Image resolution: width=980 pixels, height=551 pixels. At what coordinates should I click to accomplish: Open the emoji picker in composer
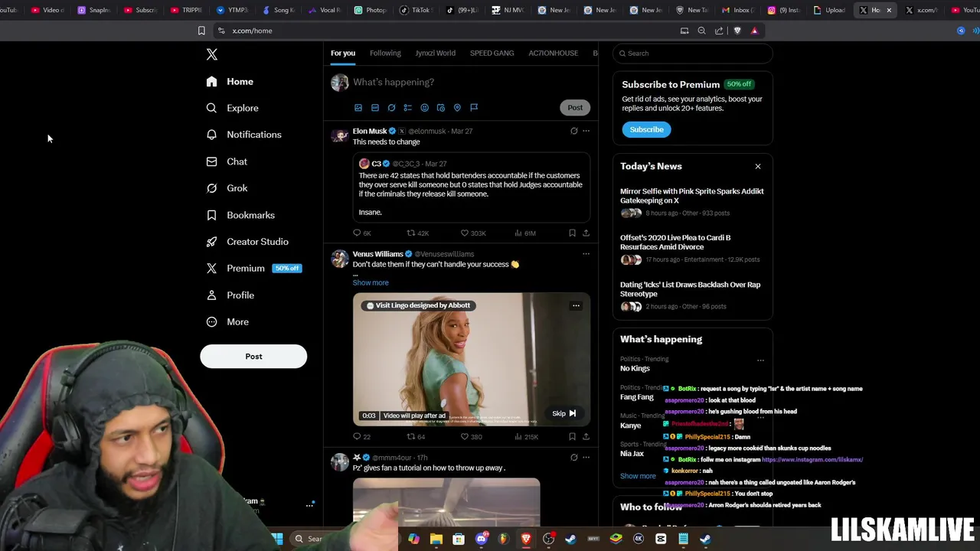pyautogui.click(x=424, y=108)
